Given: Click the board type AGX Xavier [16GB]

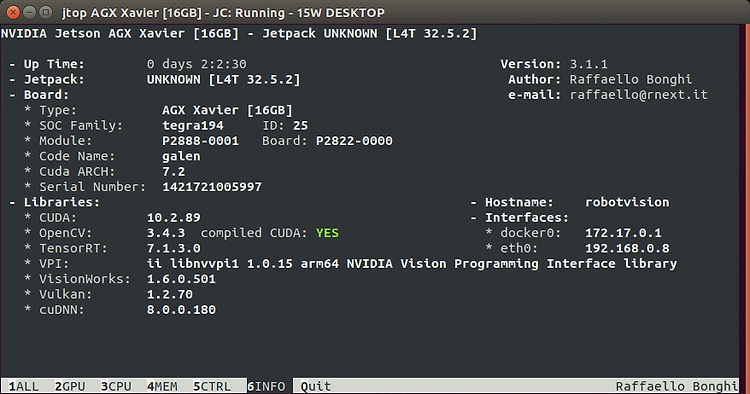Looking at the screenshot, I should [227, 110].
